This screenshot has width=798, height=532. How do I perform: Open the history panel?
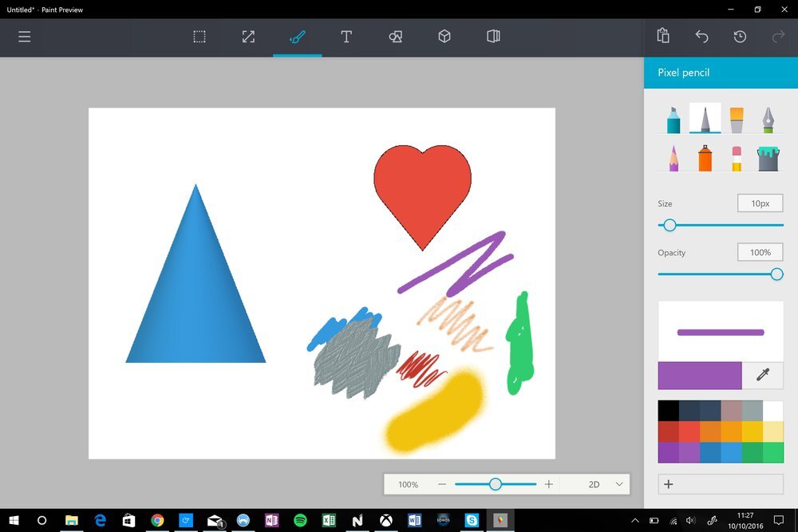(740, 37)
